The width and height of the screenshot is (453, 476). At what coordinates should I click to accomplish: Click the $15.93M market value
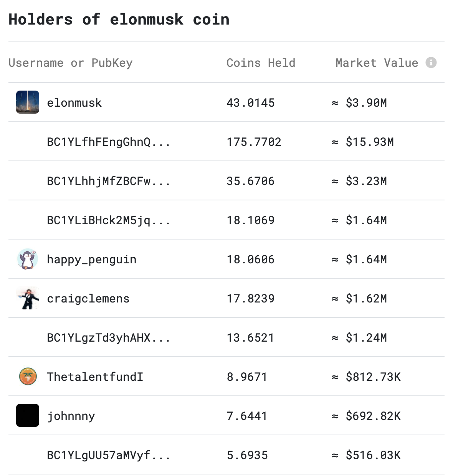(x=370, y=142)
